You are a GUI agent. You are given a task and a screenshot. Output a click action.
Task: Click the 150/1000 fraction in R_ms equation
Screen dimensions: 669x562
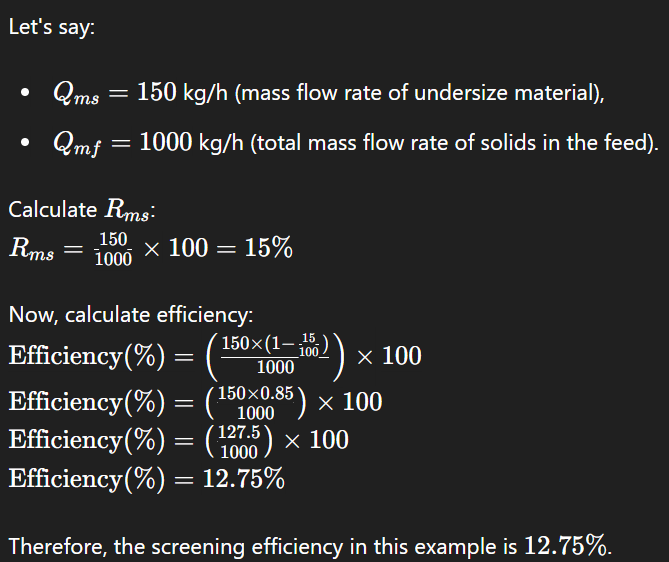click(113, 249)
